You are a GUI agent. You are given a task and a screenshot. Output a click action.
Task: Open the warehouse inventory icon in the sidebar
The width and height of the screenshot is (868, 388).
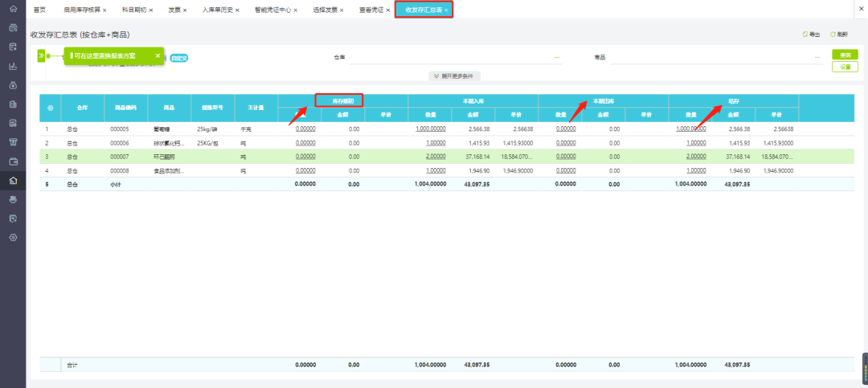14,181
